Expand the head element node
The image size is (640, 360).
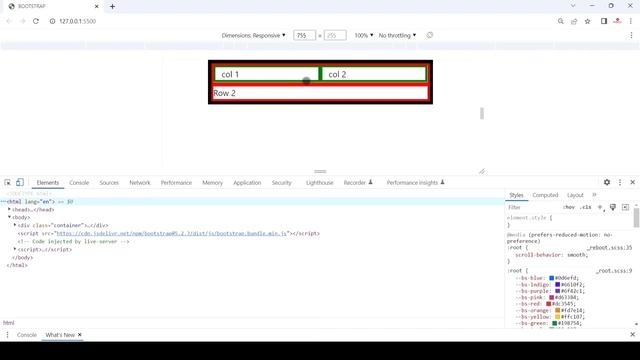9,209
